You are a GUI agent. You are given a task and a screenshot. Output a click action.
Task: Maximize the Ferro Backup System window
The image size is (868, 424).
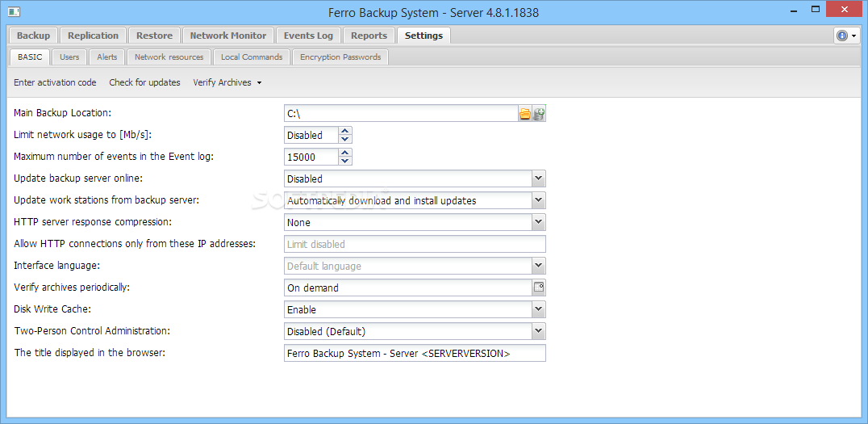(816, 10)
